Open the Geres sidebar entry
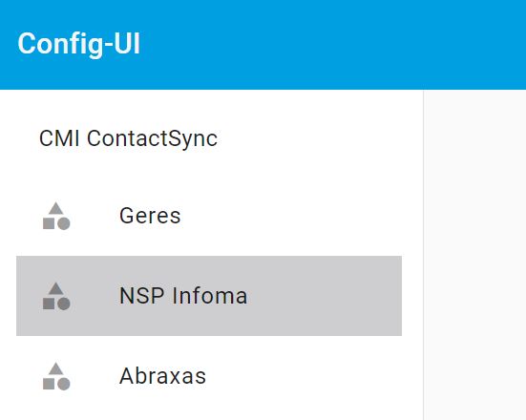Viewport: 526px width, 420px height. click(209, 216)
